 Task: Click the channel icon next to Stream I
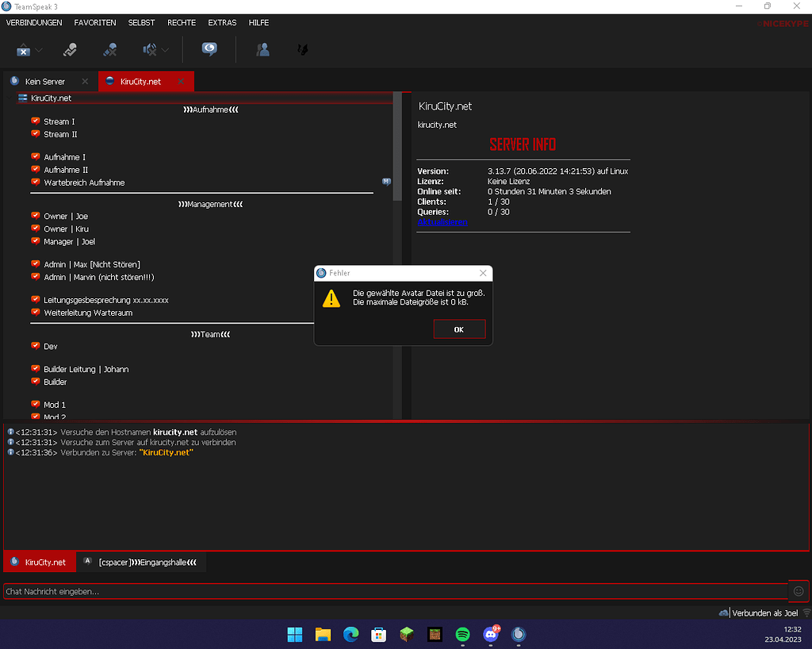coord(34,121)
